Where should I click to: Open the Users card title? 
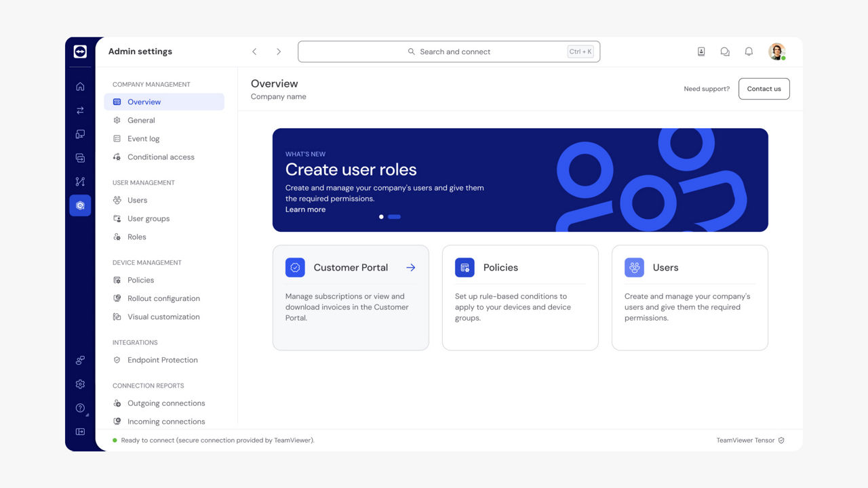pyautogui.click(x=665, y=268)
